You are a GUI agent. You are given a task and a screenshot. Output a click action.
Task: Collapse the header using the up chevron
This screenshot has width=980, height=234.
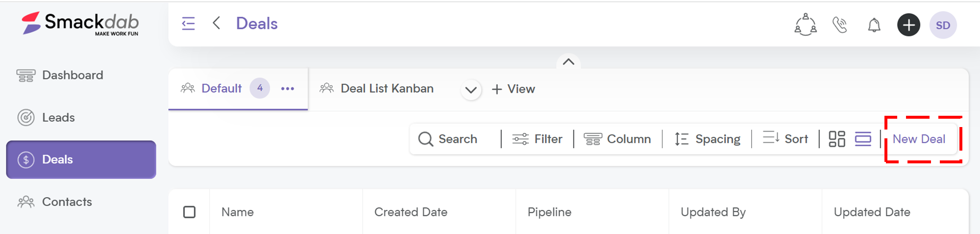coord(568,62)
